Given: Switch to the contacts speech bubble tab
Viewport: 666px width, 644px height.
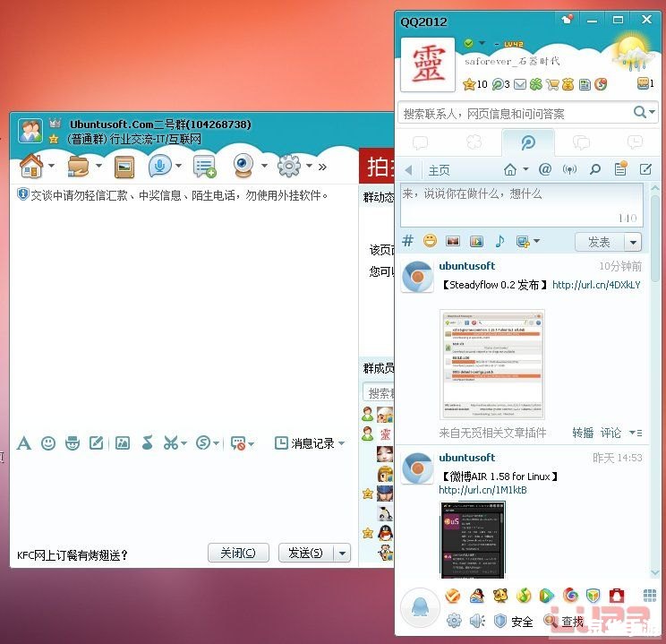Looking at the screenshot, I should (420, 142).
